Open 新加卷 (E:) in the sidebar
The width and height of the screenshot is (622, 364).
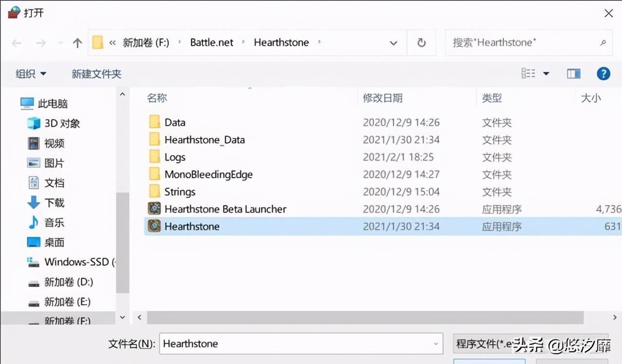[x=60, y=302]
